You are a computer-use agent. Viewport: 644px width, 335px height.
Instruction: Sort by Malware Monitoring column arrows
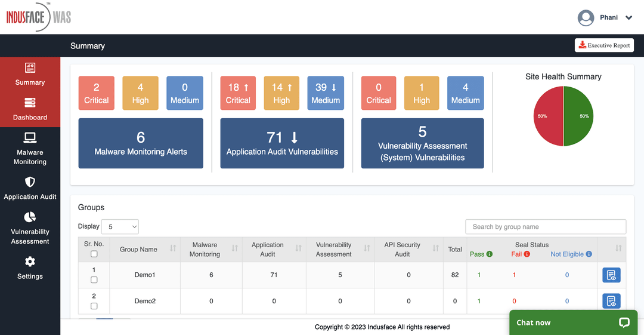tap(234, 248)
